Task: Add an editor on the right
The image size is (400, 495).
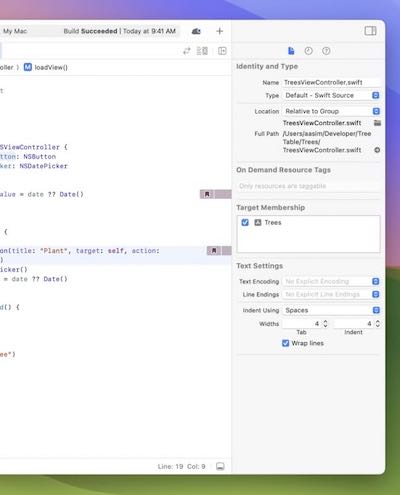Action: [222, 51]
